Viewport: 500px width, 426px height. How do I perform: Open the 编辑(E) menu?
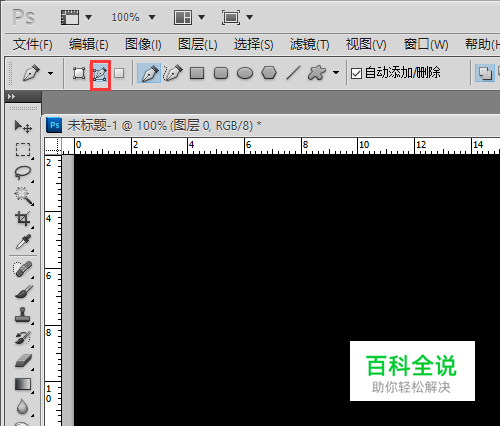89,44
